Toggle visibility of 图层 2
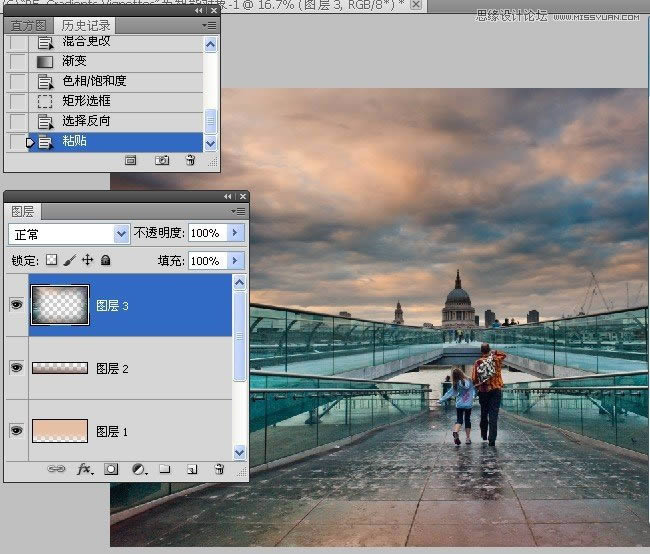 coord(16,368)
